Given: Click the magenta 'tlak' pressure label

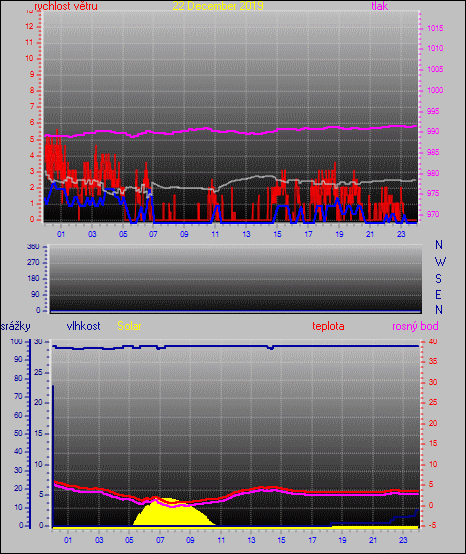Looking at the screenshot, I should click(x=379, y=6).
